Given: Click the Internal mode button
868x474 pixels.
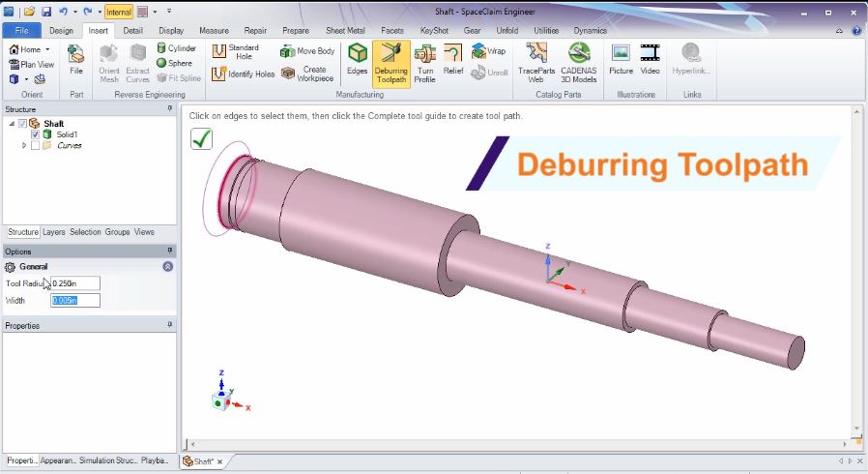Looking at the screenshot, I should click(119, 12).
